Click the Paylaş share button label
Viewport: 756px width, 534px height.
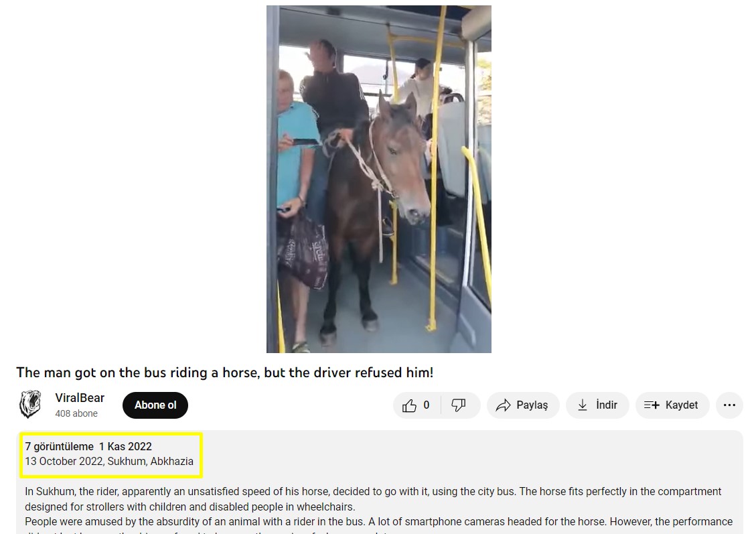pos(532,405)
